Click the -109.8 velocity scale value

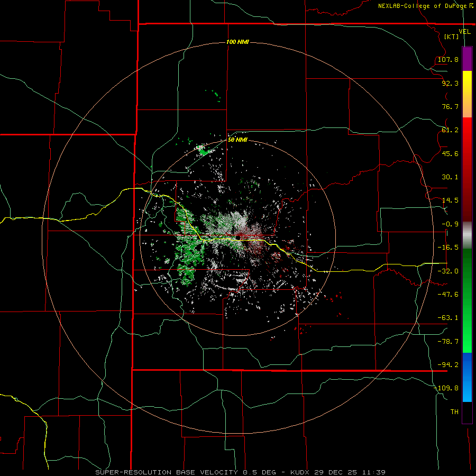[446, 388]
